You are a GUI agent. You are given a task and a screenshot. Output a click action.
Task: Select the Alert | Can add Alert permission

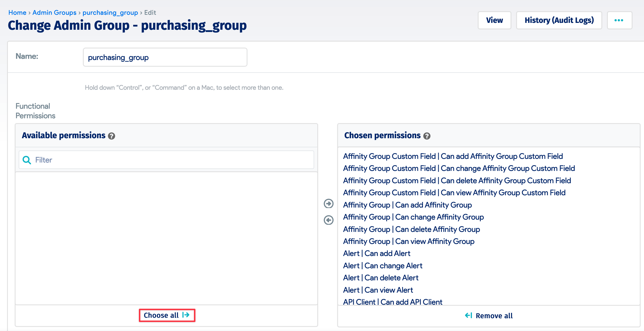(x=376, y=253)
